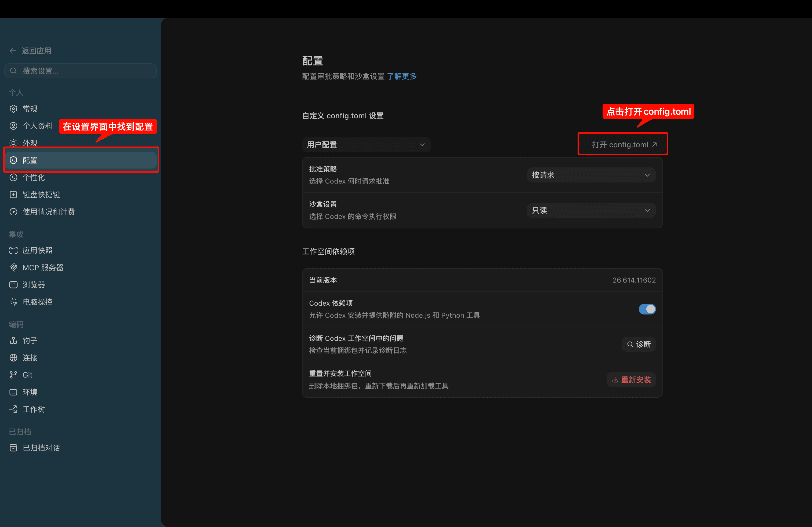The height and width of the screenshot is (527, 812).
Task: Click the version number 26.614.11602
Action: click(x=634, y=280)
